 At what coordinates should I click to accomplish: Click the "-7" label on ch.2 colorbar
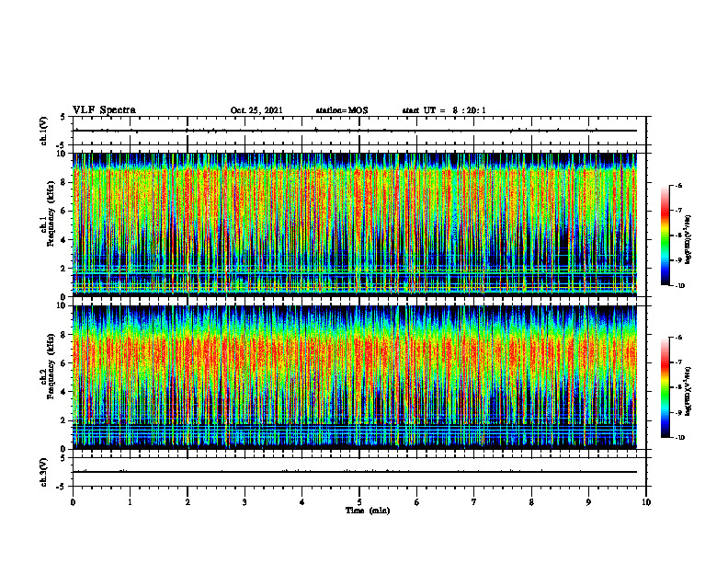(x=679, y=362)
